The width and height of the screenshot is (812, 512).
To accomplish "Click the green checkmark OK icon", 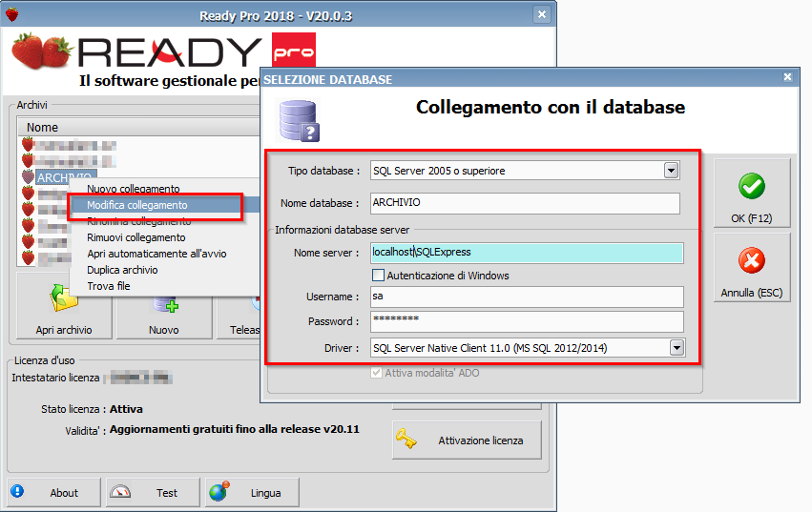I will click(752, 186).
